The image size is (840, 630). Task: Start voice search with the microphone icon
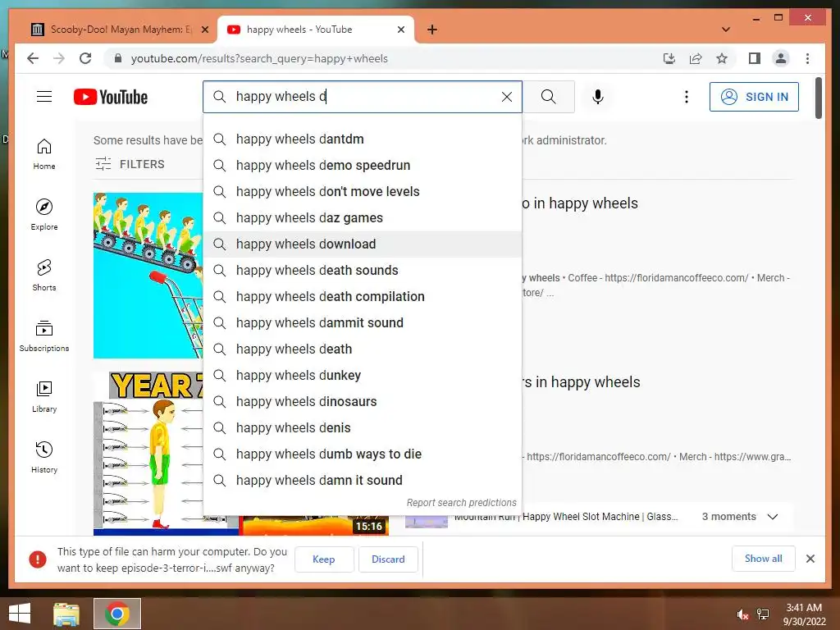click(x=598, y=97)
